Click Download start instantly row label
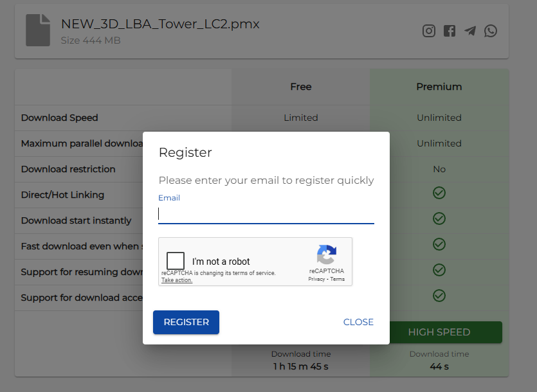Image resolution: width=537 pixels, height=392 pixels. click(x=76, y=220)
